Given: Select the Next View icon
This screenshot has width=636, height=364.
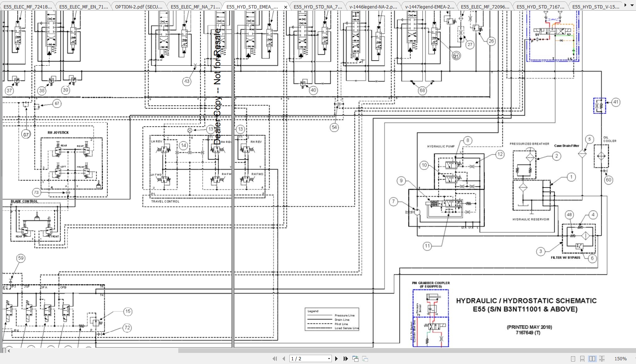Looking at the screenshot, I should (x=365, y=358).
